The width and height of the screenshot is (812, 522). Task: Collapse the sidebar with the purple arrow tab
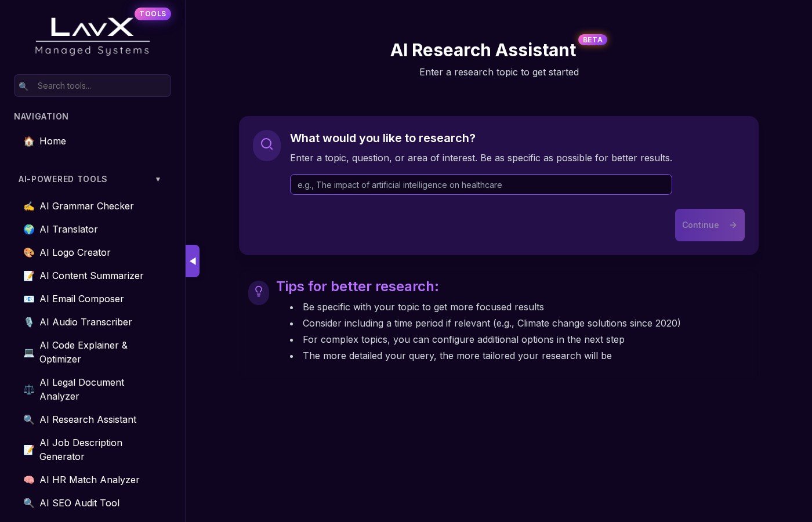pos(193,261)
